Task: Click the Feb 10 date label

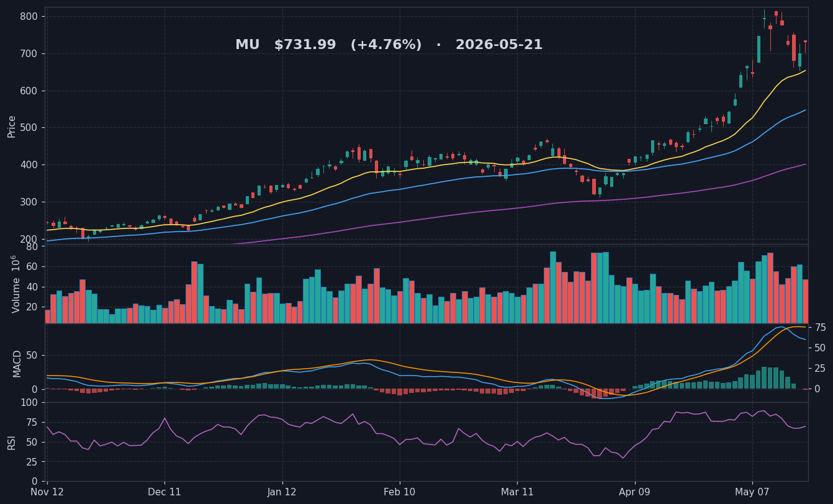Action: 400,493
